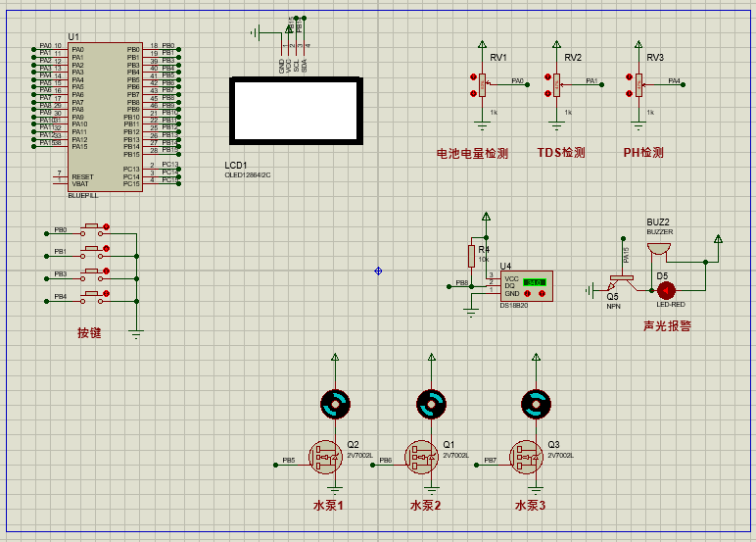Viewport: 756px width, 542px height.
Task: Select the R4 10k resistor
Action: [x=471, y=256]
